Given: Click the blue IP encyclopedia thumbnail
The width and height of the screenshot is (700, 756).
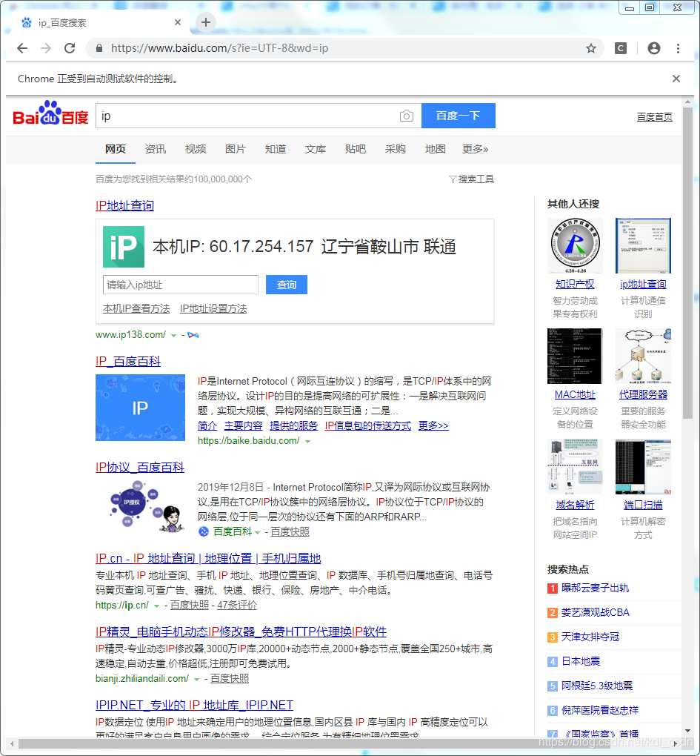Looking at the screenshot, I should [140, 408].
